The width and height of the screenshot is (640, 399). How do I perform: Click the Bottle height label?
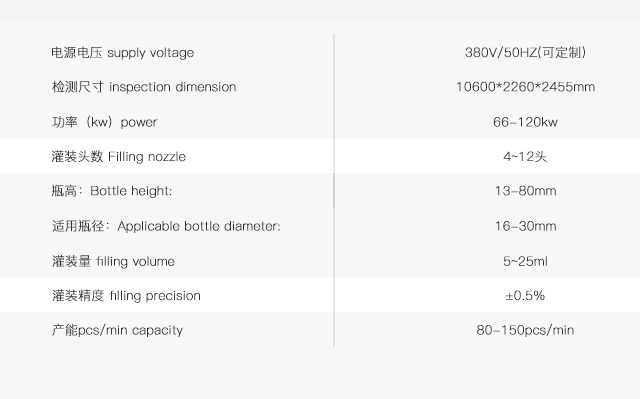coord(112,191)
